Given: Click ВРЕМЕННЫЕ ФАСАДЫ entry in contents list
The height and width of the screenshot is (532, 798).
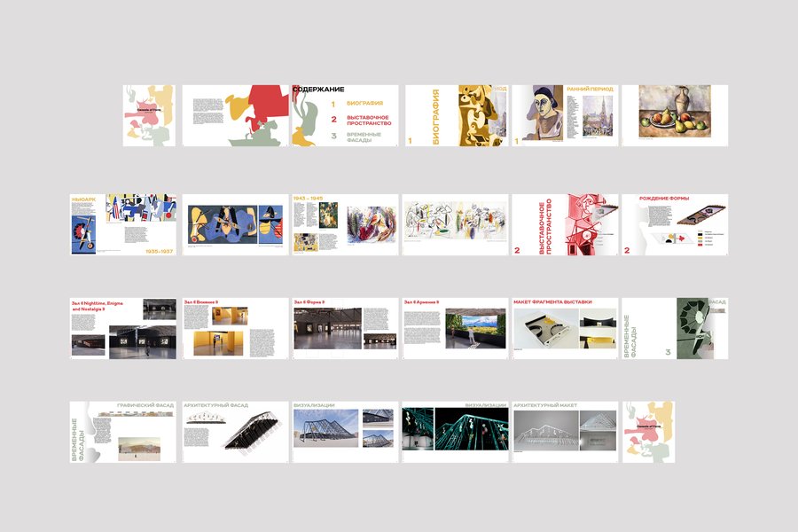Looking at the screenshot, I should coord(364,137).
